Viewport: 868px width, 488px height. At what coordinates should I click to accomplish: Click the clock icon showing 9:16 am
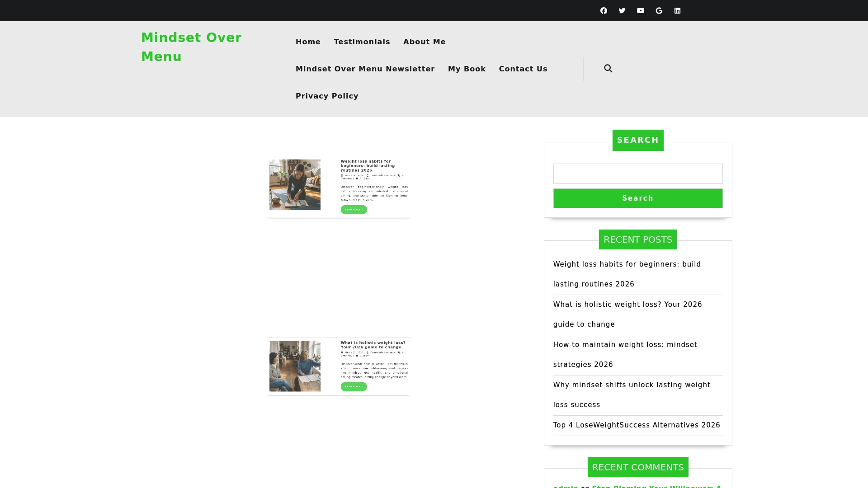tap(357, 178)
